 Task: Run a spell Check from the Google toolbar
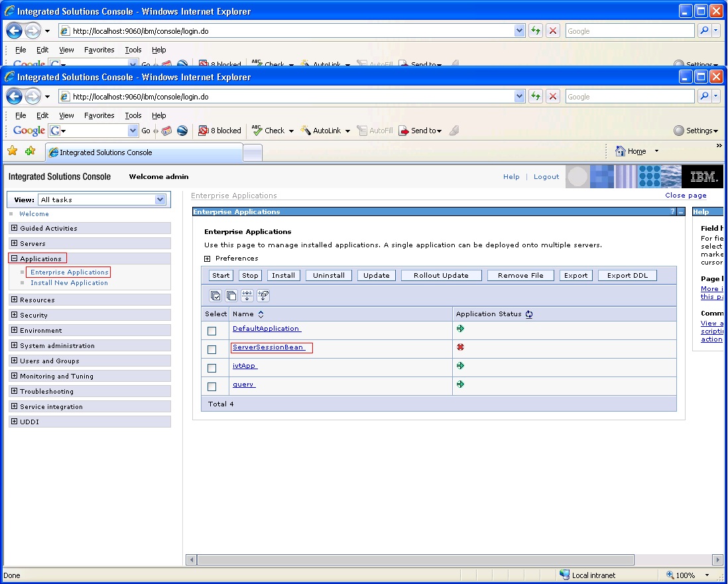269,131
